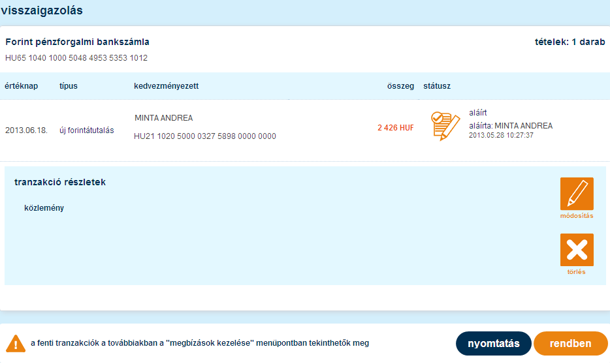This screenshot has width=610, height=364.
Task: Click the státusz column header
Action: [x=437, y=86]
